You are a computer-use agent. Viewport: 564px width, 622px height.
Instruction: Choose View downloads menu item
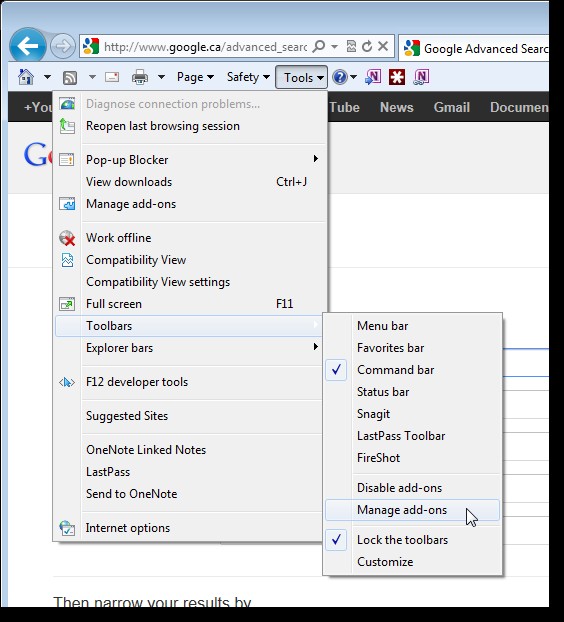click(190, 182)
